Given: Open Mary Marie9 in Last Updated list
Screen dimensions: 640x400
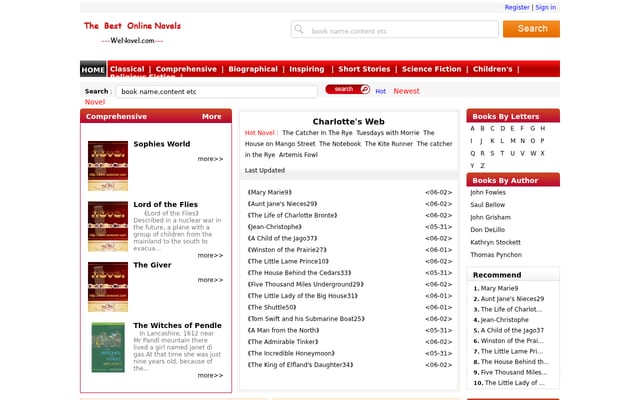Looking at the screenshot, I should [269, 192].
